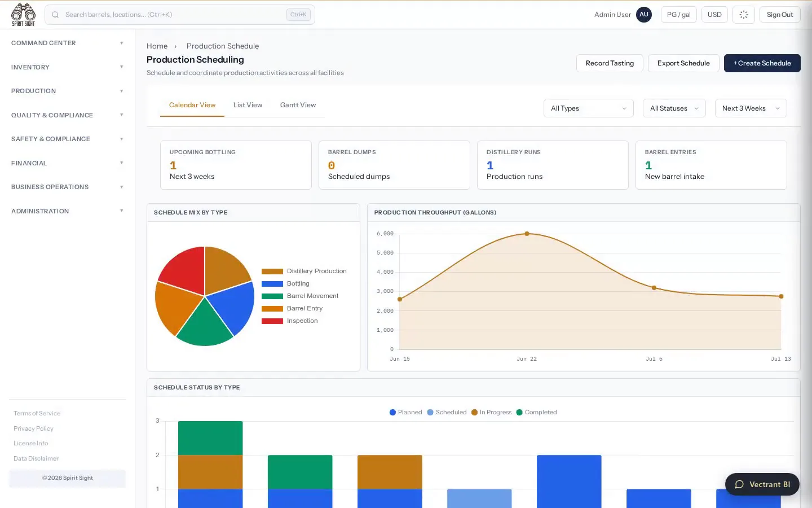Image resolution: width=812 pixels, height=508 pixels.
Task: Toggle the theme sun icon button
Action: pos(743,15)
